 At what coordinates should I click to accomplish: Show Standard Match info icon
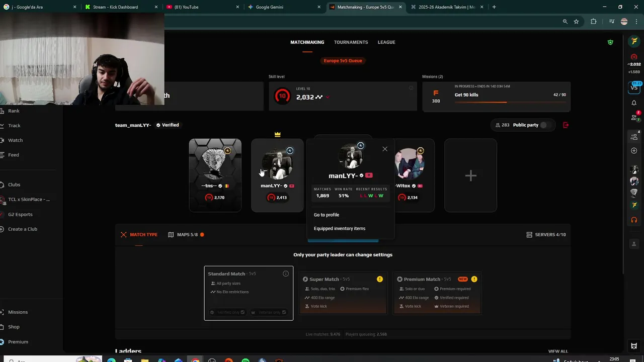(286, 274)
